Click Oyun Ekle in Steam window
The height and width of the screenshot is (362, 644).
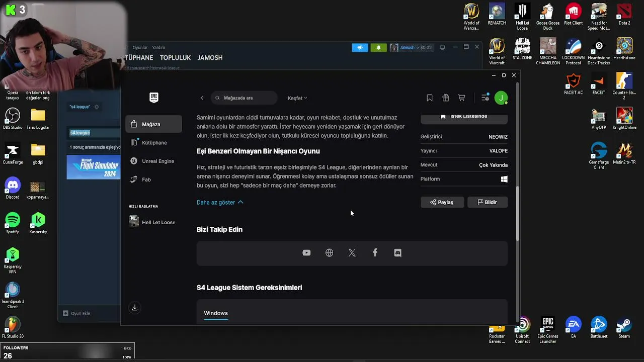(x=77, y=313)
